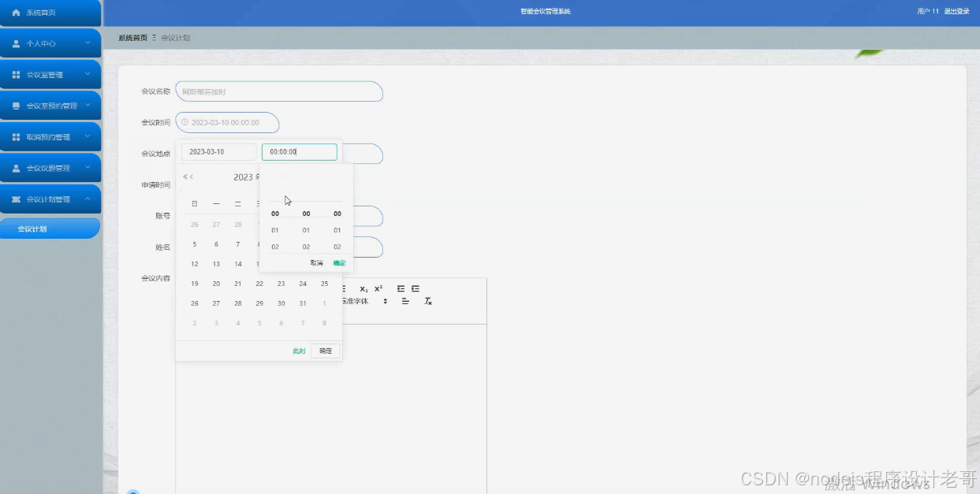Select day 22 in the calendar
Viewport: 980px width, 494px height.
click(x=259, y=284)
